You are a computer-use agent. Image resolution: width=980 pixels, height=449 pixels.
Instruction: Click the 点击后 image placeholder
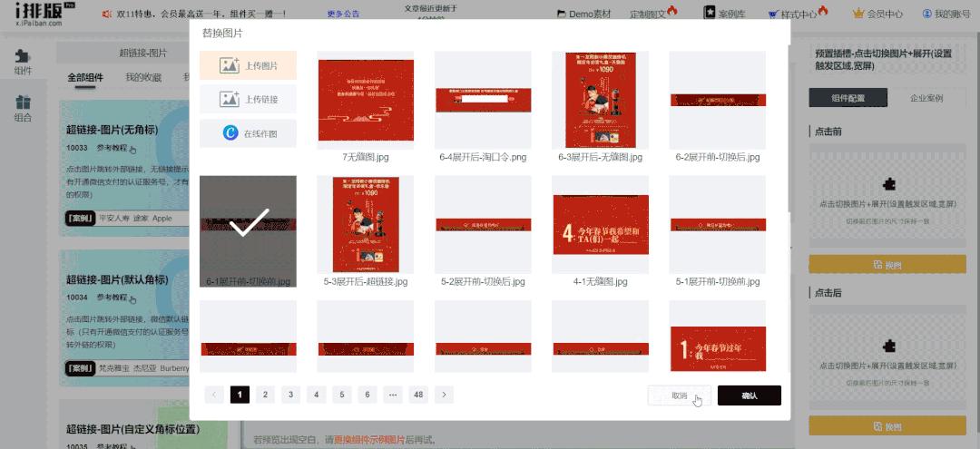(887, 358)
